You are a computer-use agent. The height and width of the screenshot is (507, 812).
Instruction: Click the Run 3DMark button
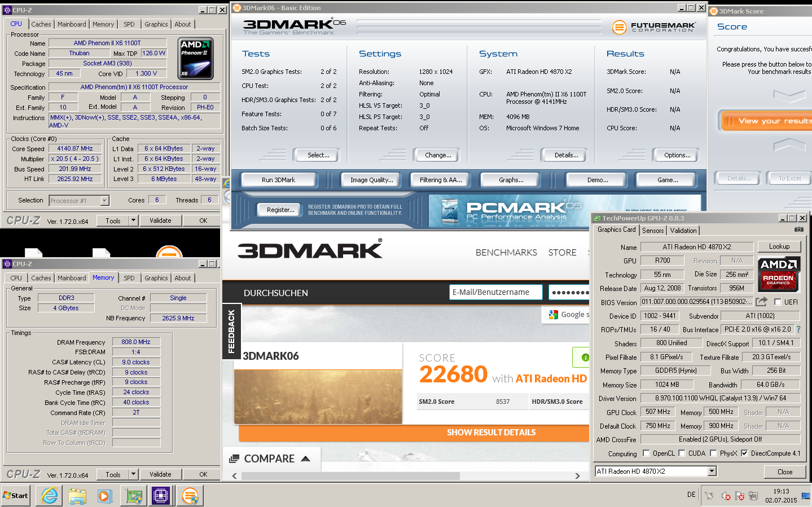[278, 180]
